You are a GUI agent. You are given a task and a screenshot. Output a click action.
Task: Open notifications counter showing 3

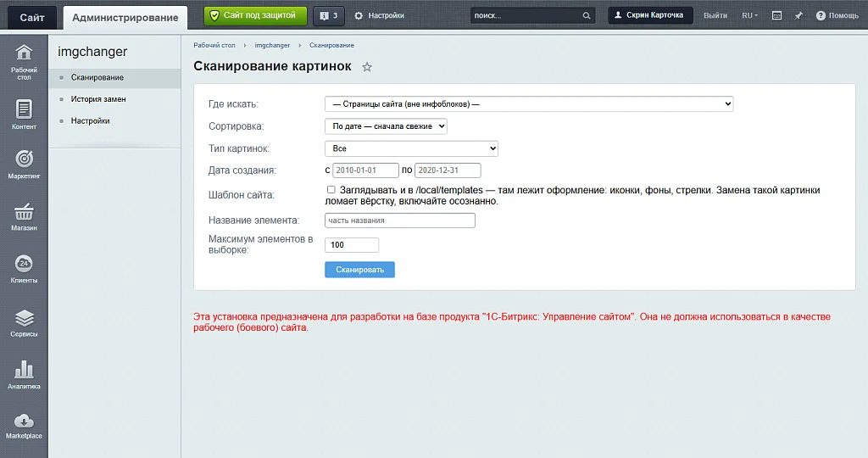pos(329,15)
